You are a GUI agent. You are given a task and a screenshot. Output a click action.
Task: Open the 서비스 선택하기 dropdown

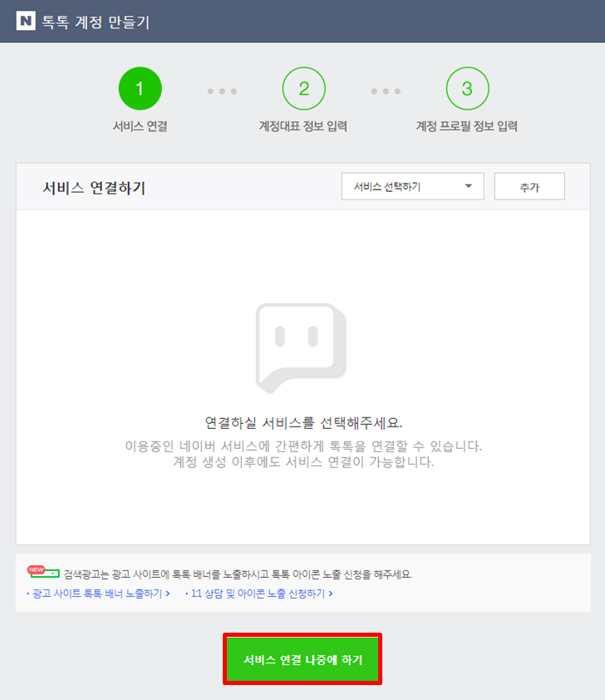coord(413,186)
